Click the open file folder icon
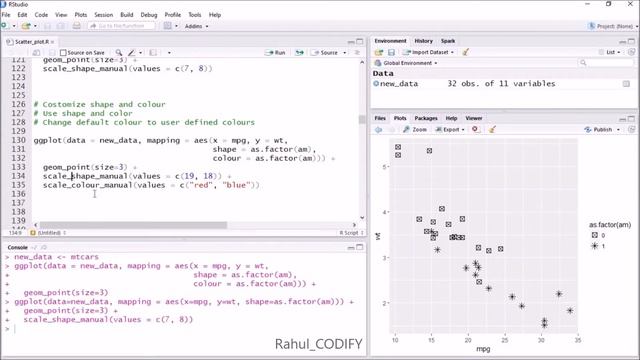640x360 pixels. 26,26
